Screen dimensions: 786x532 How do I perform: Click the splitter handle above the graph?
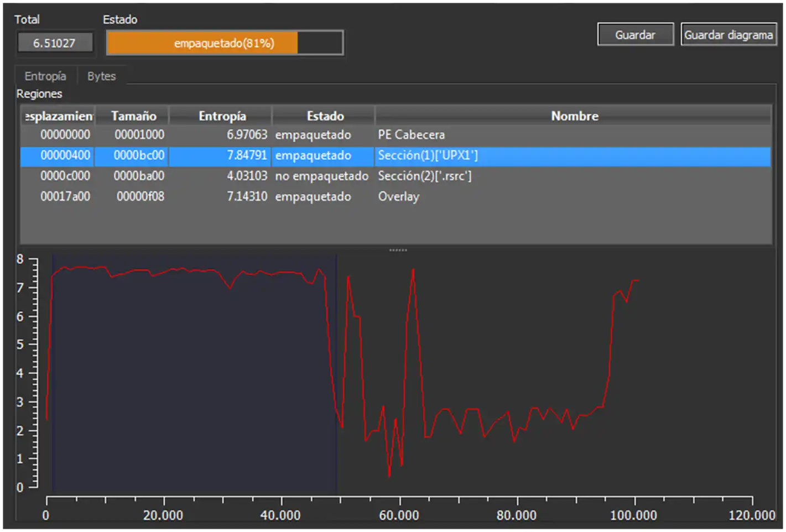(x=398, y=250)
